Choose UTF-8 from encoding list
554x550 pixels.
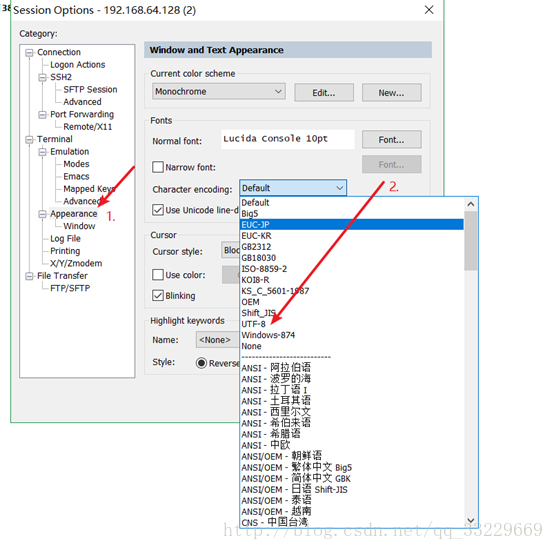[352, 324]
